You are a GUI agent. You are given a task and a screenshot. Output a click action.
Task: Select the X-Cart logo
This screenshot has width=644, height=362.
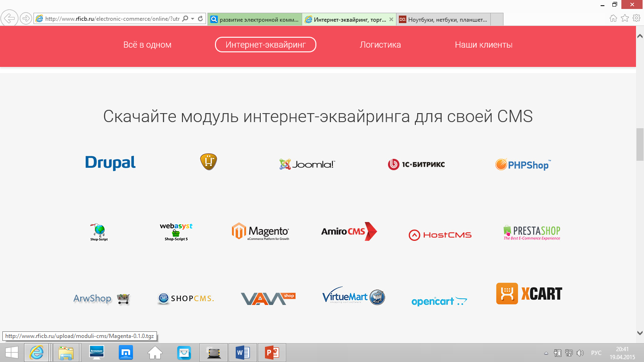529,294
